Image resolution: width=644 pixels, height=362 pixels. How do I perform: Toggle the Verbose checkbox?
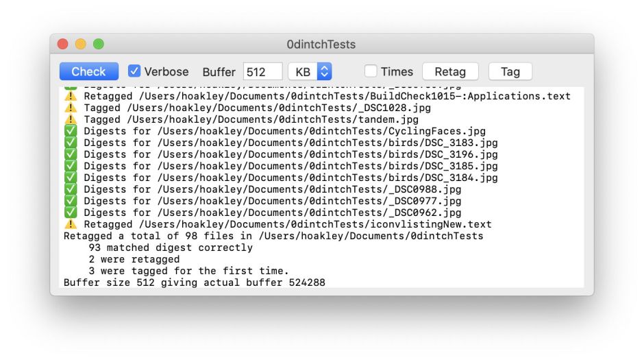tap(134, 71)
